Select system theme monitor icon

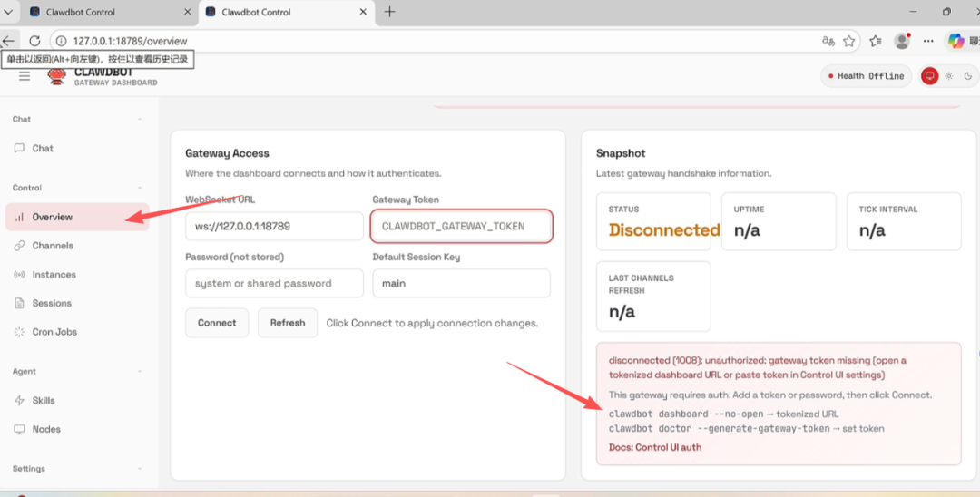[x=929, y=76]
